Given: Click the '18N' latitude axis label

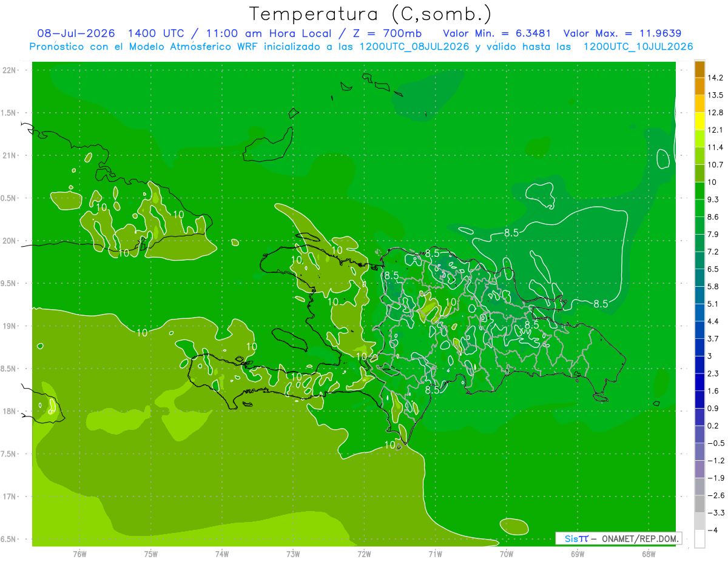Looking at the screenshot, I should 10,412.
